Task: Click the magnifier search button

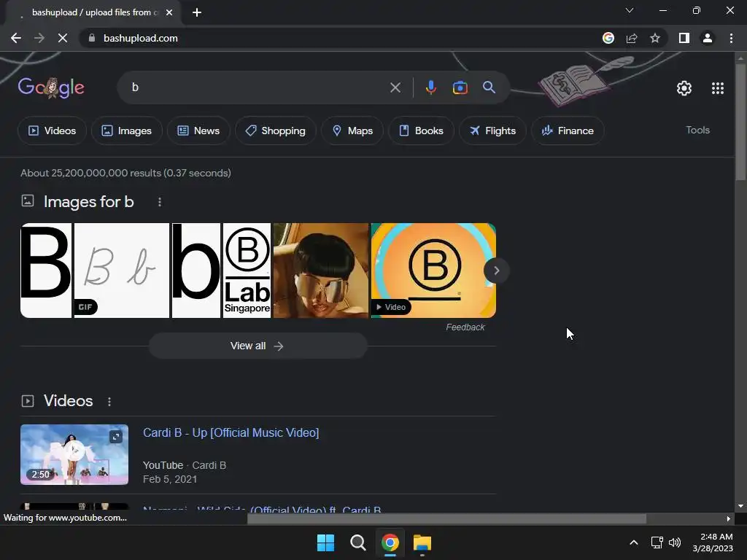Action: point(489,87)
